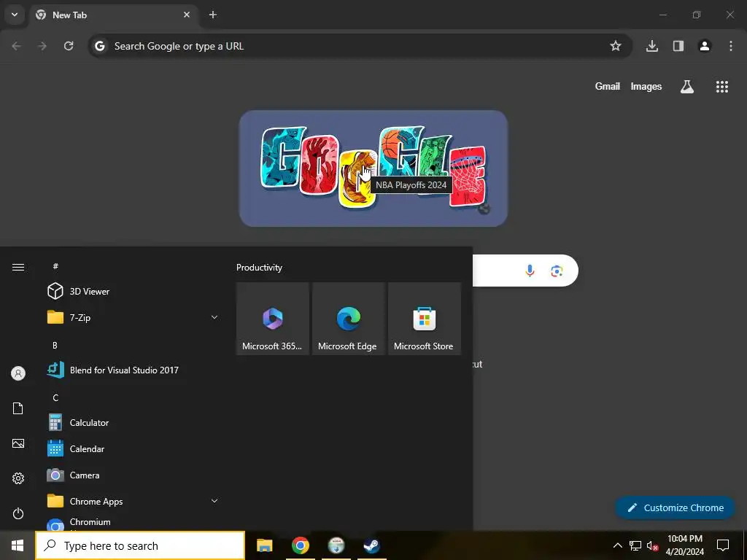747x560 pixels.
Task: Reload the page in Chrome
Action: (x=69, y=46)
